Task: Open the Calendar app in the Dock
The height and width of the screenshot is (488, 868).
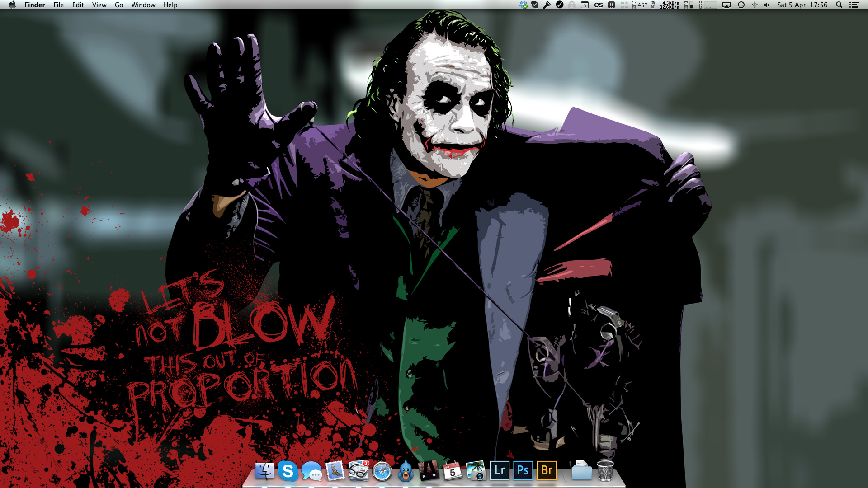Action: (453, 471)
